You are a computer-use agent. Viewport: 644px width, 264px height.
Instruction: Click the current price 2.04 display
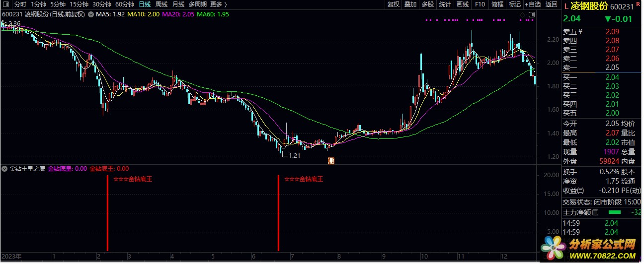[571, 19]
